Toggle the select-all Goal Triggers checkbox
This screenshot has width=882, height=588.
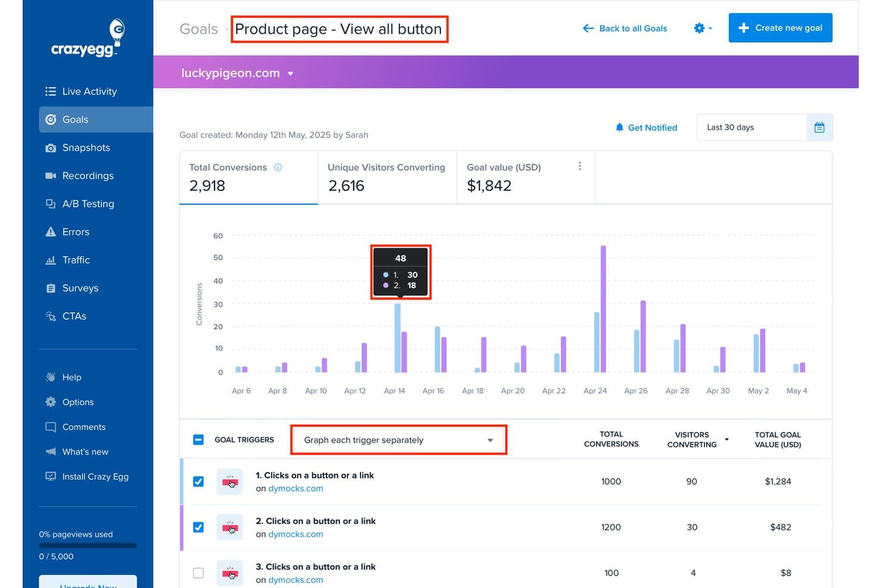[198, 440]
